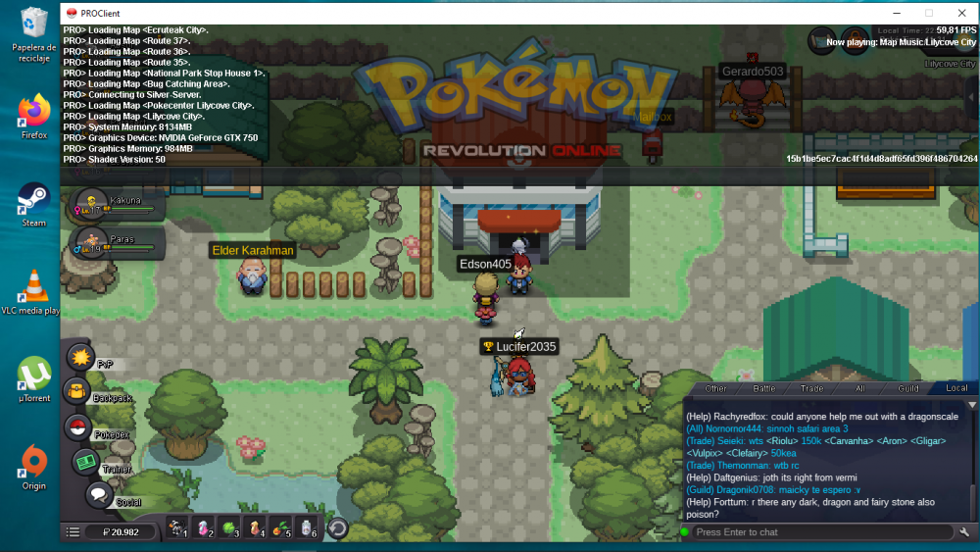This screenshot has width=980, height=552.
Task: Open the Backpack icon
Action: click(x=77, y=392)
